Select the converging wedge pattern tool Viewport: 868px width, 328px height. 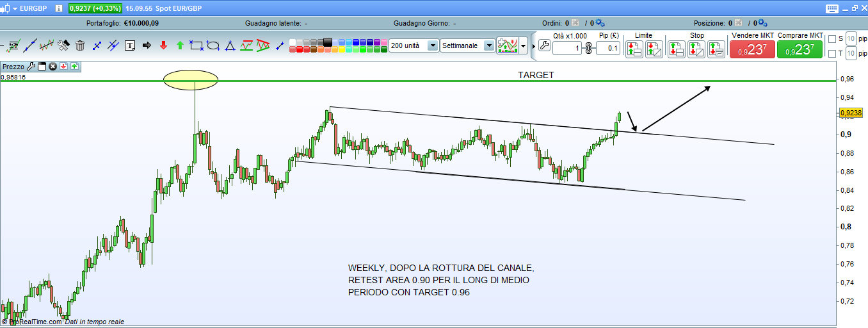(x=262, y=45)
